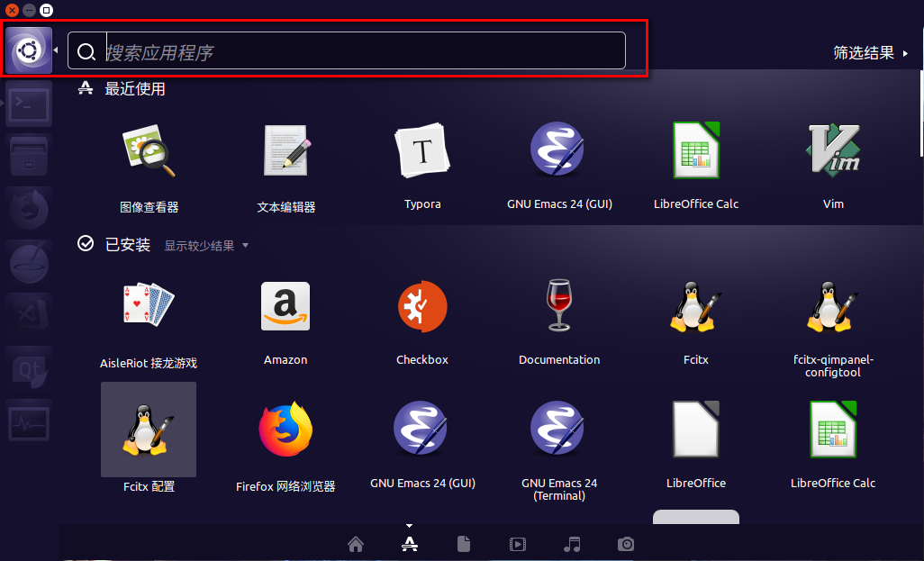The height and width of the screenshot is (561, 924).
Task: Open Visual Studio Code in the launcher
Action: coord(29,315)
